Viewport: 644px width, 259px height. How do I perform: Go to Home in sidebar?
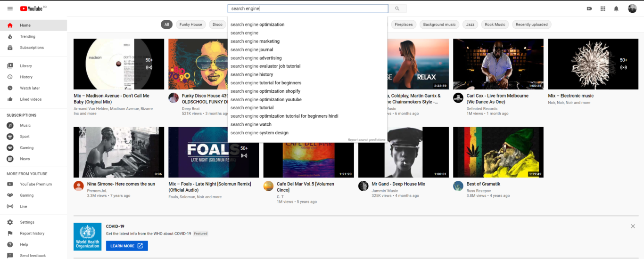[x=33, y=25]
